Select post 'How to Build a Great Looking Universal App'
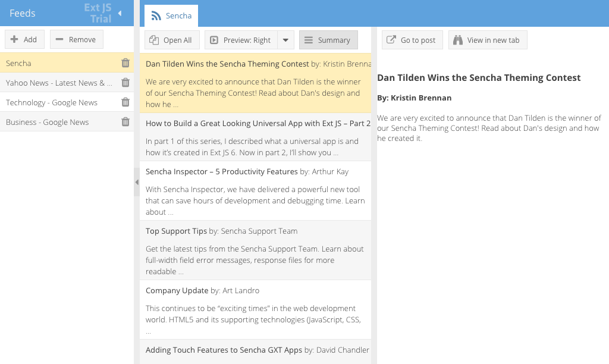 (x=256, y=137)
